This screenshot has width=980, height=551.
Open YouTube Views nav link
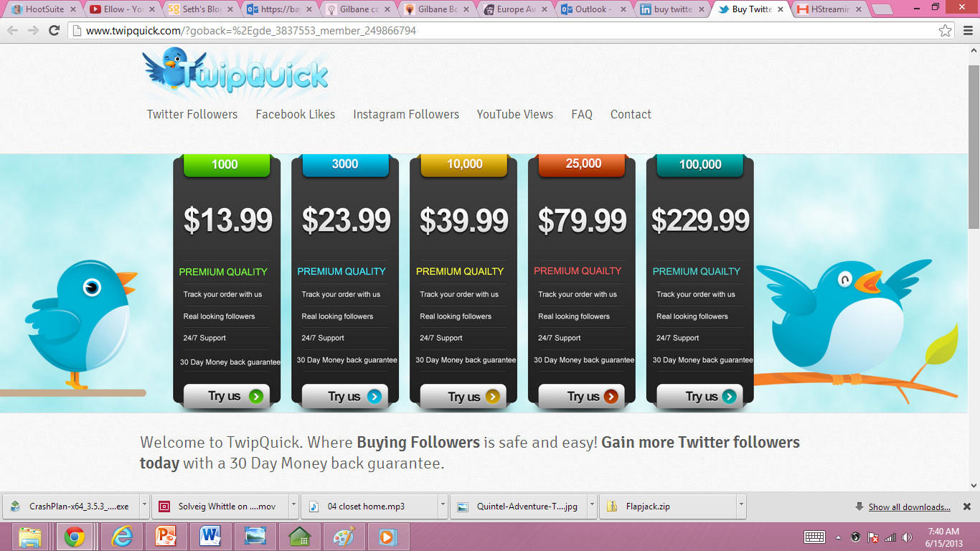coord(515,114)
